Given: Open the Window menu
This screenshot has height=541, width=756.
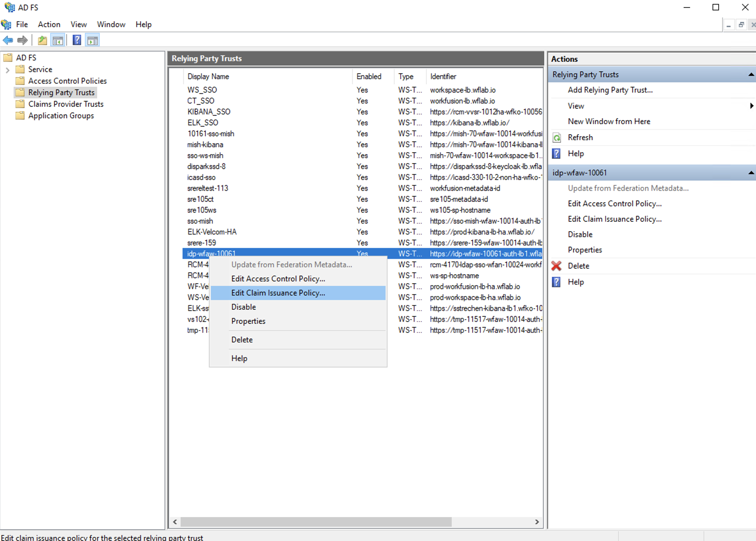Looking at the screenshot, I should (x=111, y=24).
